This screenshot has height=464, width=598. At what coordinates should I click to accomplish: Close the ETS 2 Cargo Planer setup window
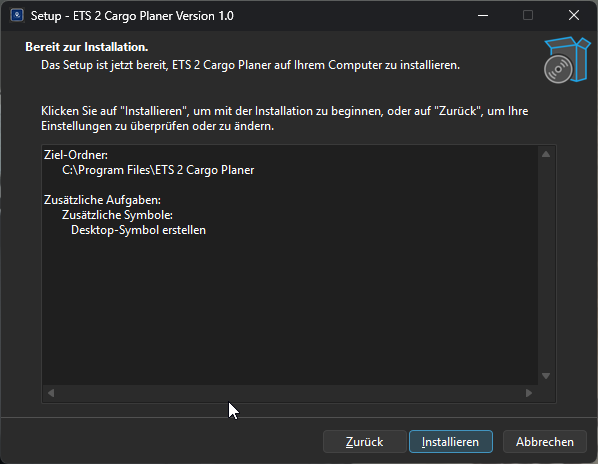[x=574, y=16]
